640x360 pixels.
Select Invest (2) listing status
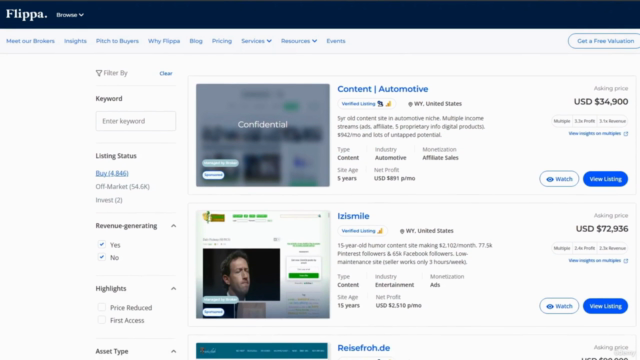pyautogui.click(x=109, y=200)
